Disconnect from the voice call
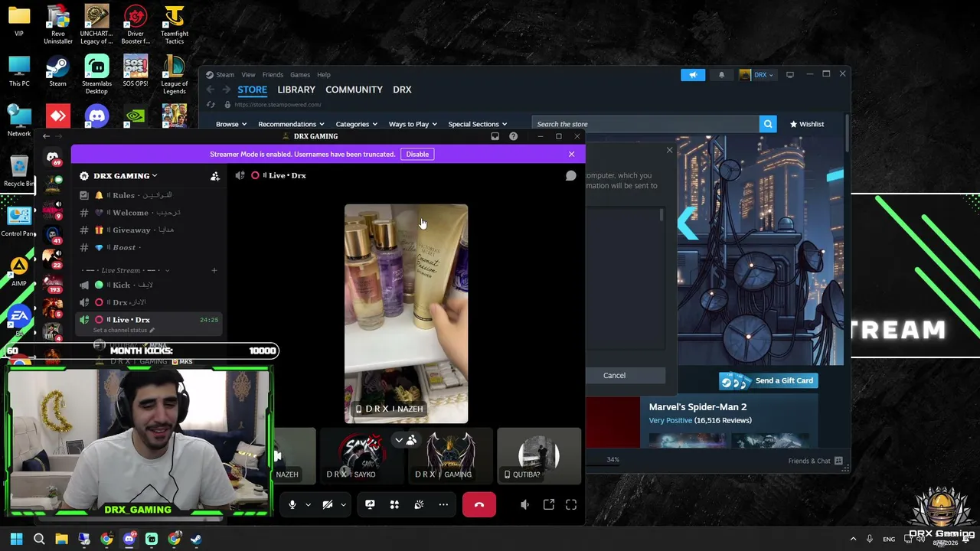Viewport: 980px width, 551px height. pos(479,505)
